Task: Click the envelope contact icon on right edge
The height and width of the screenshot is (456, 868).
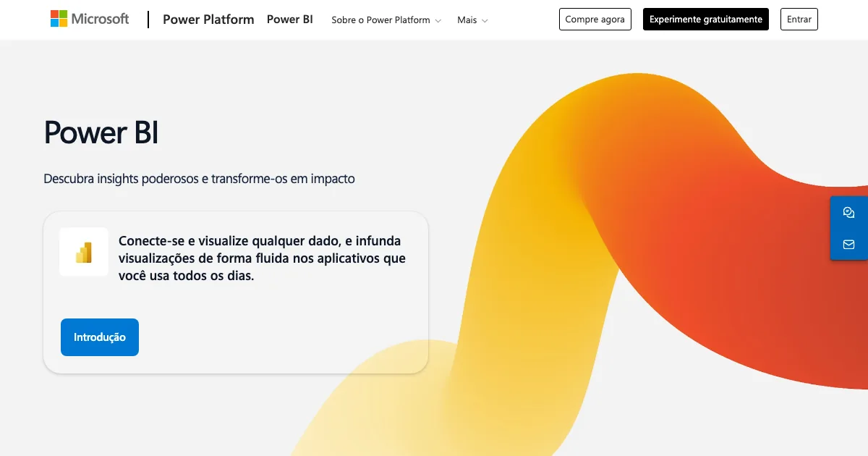Action: tap(848, 245)
